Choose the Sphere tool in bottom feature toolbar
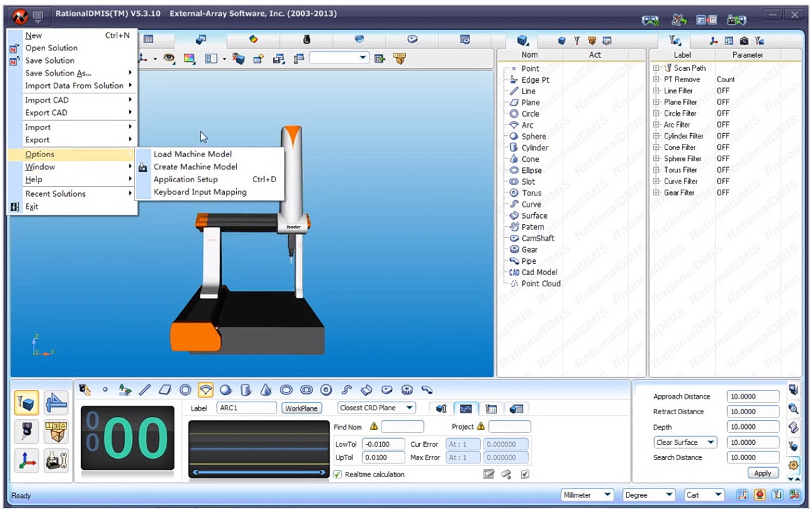The height and width of the screenshot is (513, 812). coord(226,390)
